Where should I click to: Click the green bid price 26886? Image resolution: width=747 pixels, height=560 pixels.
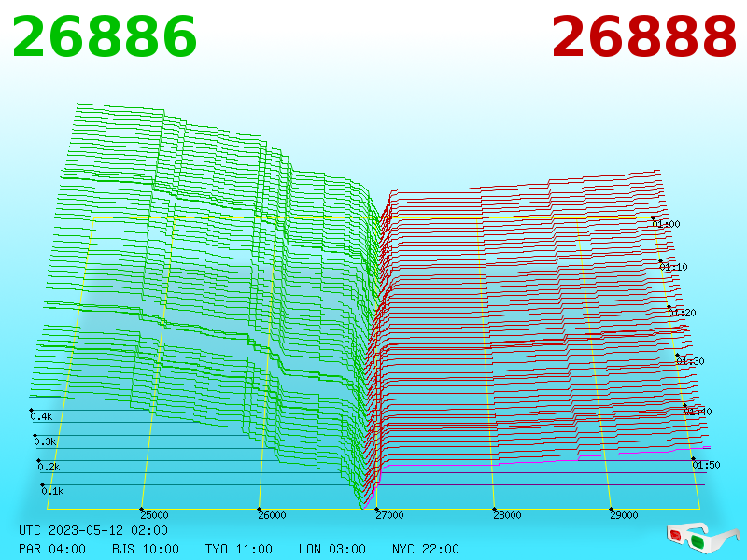[105, 37]
